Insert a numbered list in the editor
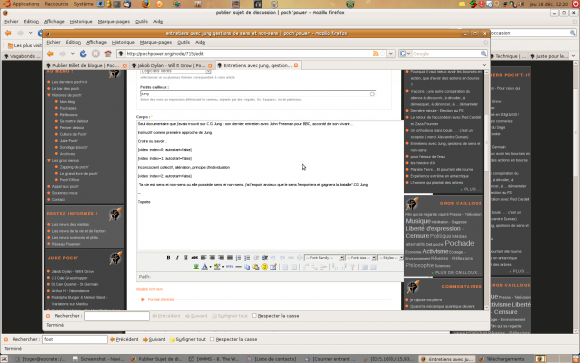Image resolution: width=580 pixels, height=363 pixels. tap(247, 258)
